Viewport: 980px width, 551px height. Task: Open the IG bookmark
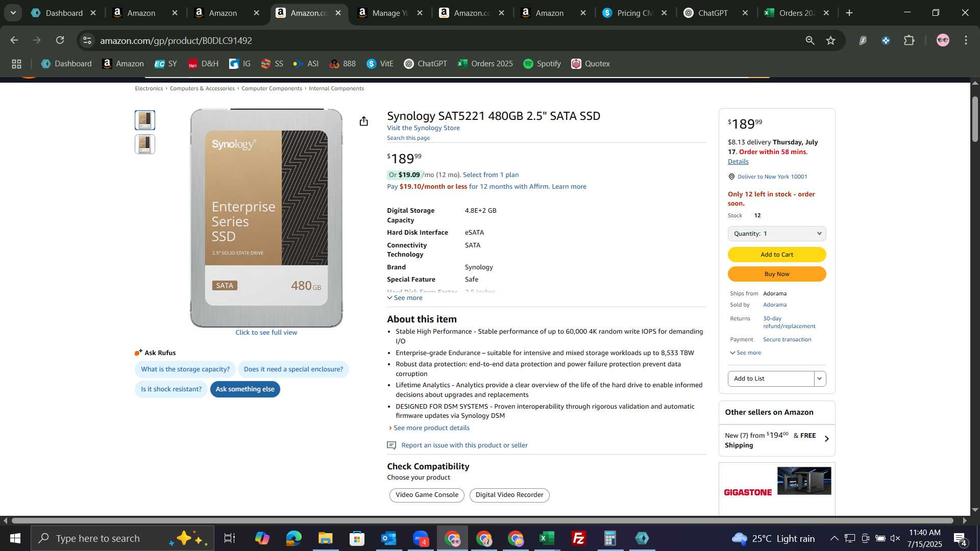pyautogui.click(x=240, y=64)
